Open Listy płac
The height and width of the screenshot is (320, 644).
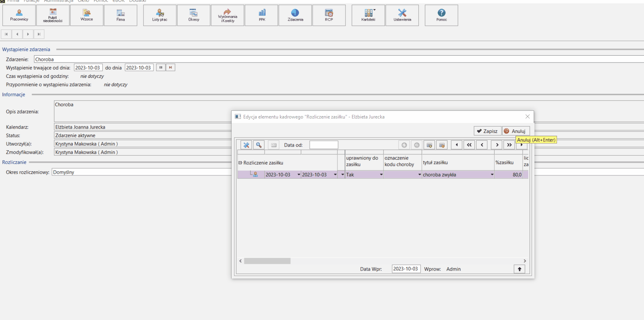point(160,15)
